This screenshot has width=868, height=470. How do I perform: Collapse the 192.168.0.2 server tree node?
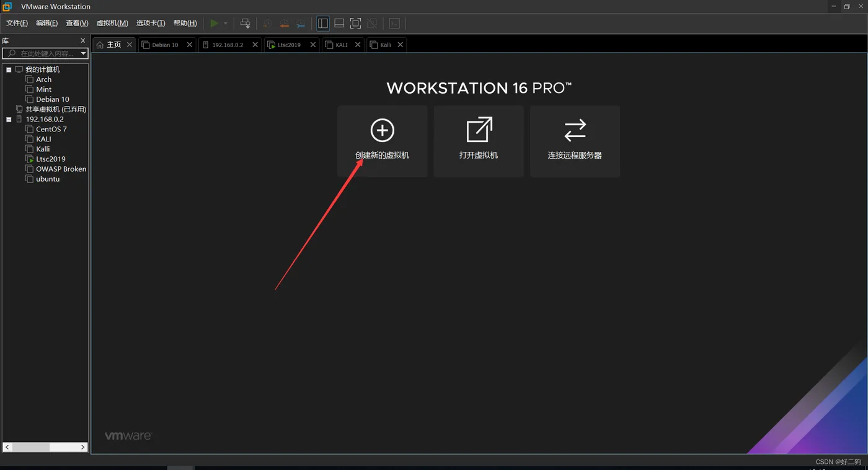coord(9,119)
